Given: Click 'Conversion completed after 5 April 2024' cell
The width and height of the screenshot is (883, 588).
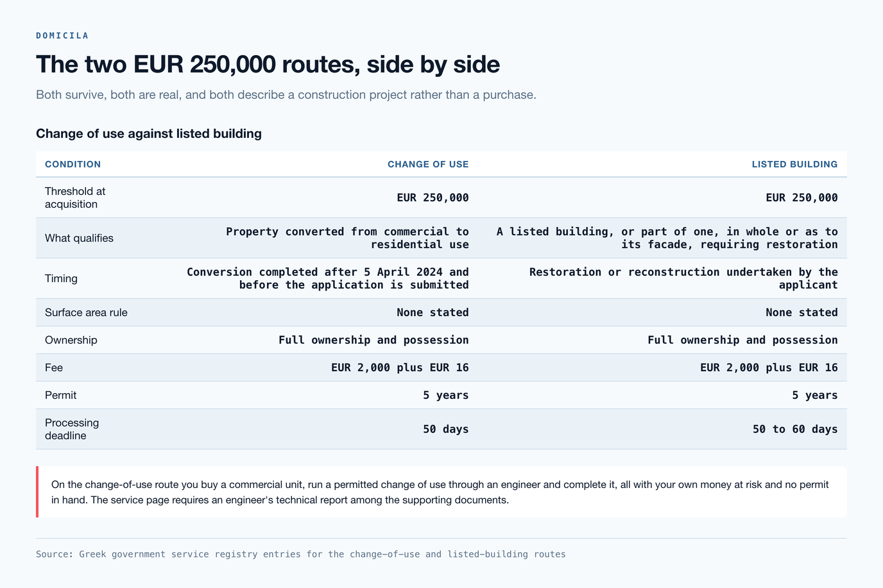Looking at the screenshot, I should 328,278.
